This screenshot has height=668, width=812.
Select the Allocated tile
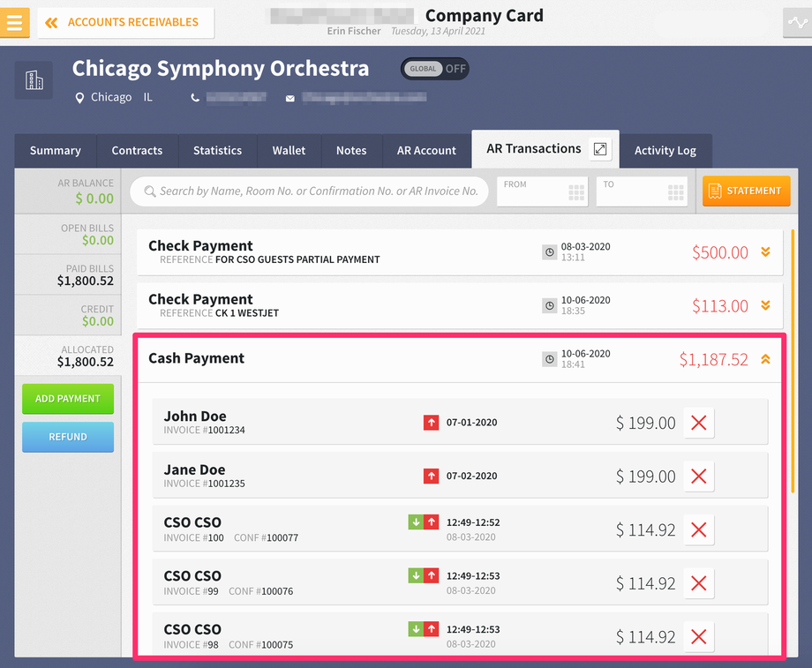(x=68, y=356)
